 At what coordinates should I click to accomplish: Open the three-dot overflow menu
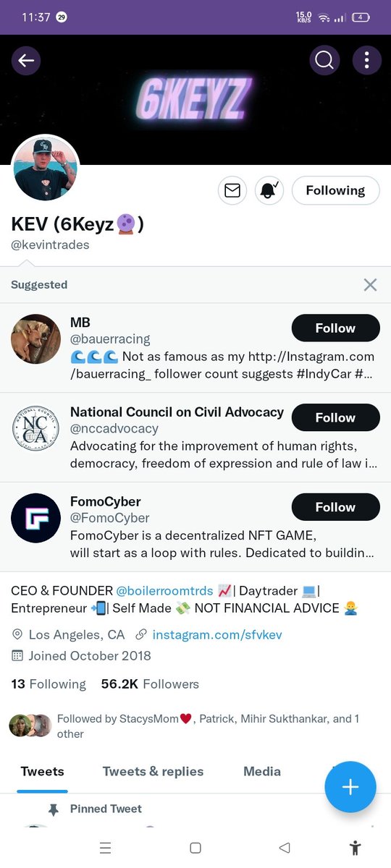click(367, 61)
